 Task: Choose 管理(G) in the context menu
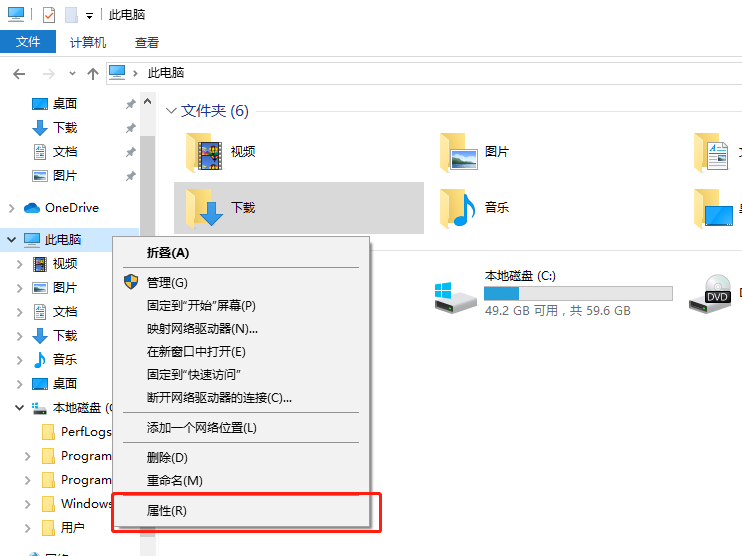pos(166,283)
